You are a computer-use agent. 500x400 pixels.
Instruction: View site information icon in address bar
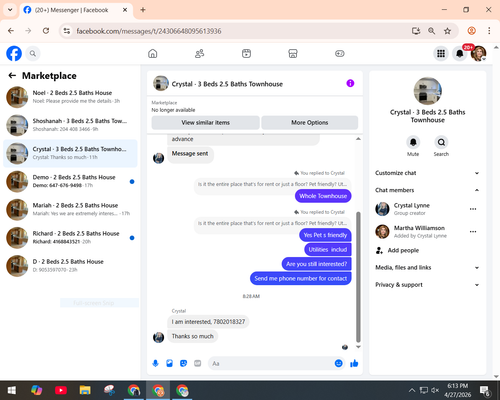click(x=67, y=31)
